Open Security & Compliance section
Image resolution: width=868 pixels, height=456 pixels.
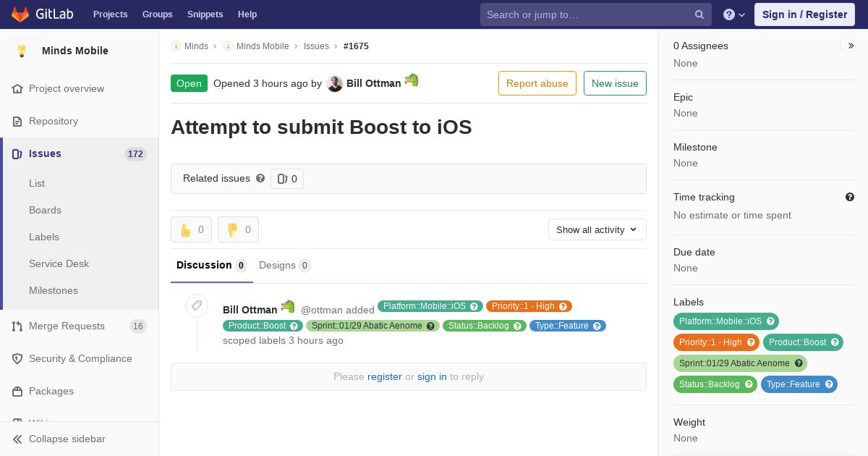(x=79, y=358)
